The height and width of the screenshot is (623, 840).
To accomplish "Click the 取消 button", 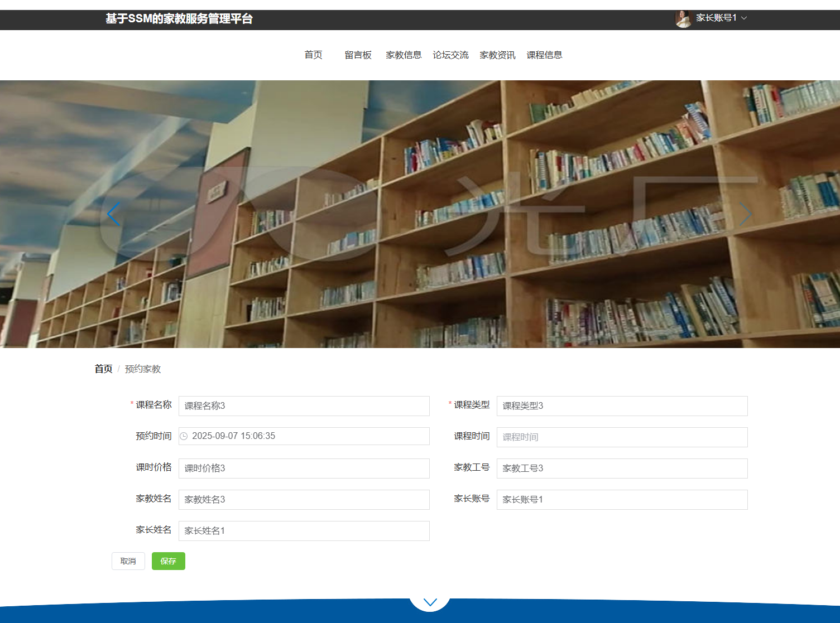I will [128, 561].
